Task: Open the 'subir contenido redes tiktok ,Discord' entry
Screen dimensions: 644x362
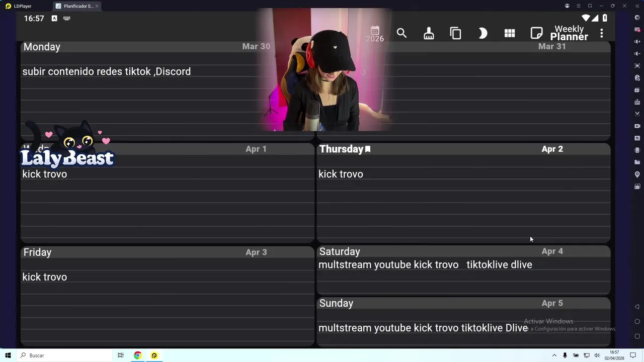Action: (x=107, y=71)
